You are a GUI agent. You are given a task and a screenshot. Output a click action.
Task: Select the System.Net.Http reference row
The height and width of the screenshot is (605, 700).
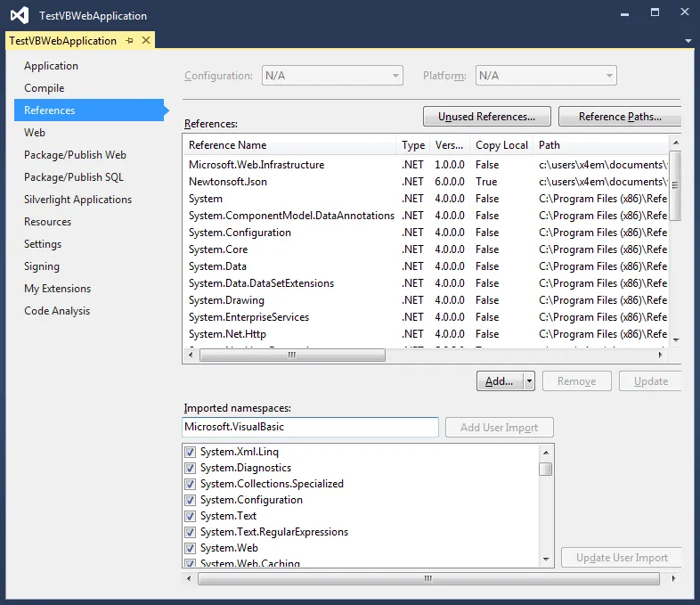[426, 334]
